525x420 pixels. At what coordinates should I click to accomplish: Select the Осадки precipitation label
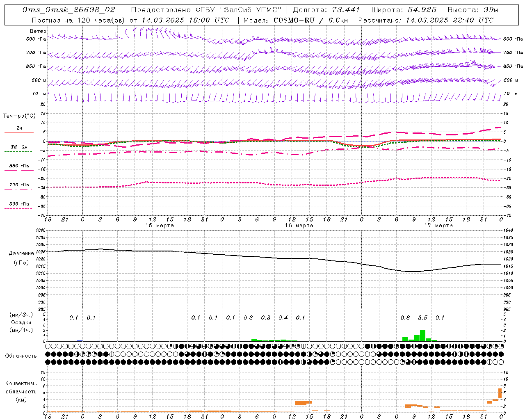point(21,323)
